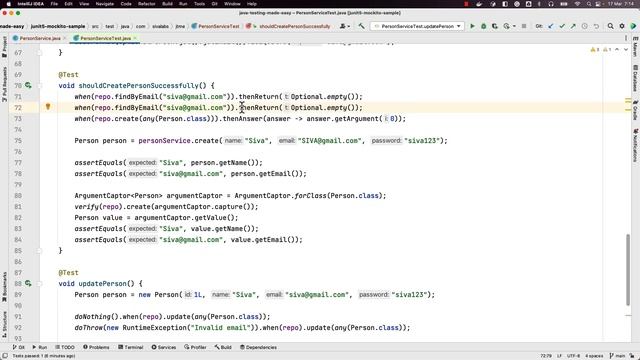The height and width of the screenshot is (360, 640).
Task: Git push arrow icon in toolbar
Action: (573, 26)
